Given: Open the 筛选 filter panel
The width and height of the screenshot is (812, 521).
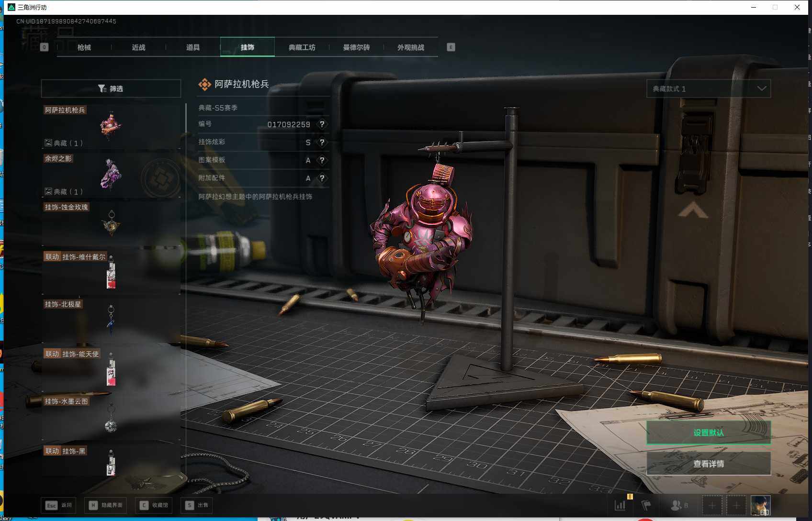Looking at the screenshot, I should 111,89.
